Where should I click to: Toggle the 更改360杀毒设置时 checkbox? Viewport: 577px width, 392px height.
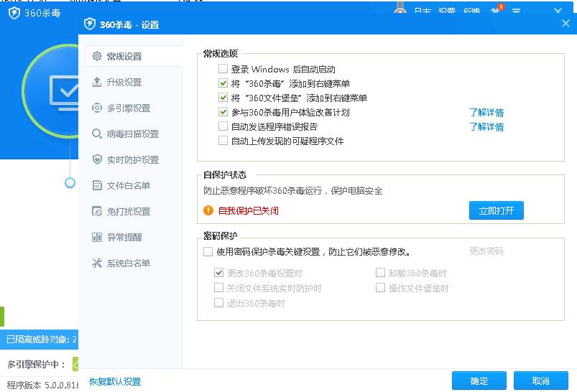pyautogui.click(x=218, y=273)
